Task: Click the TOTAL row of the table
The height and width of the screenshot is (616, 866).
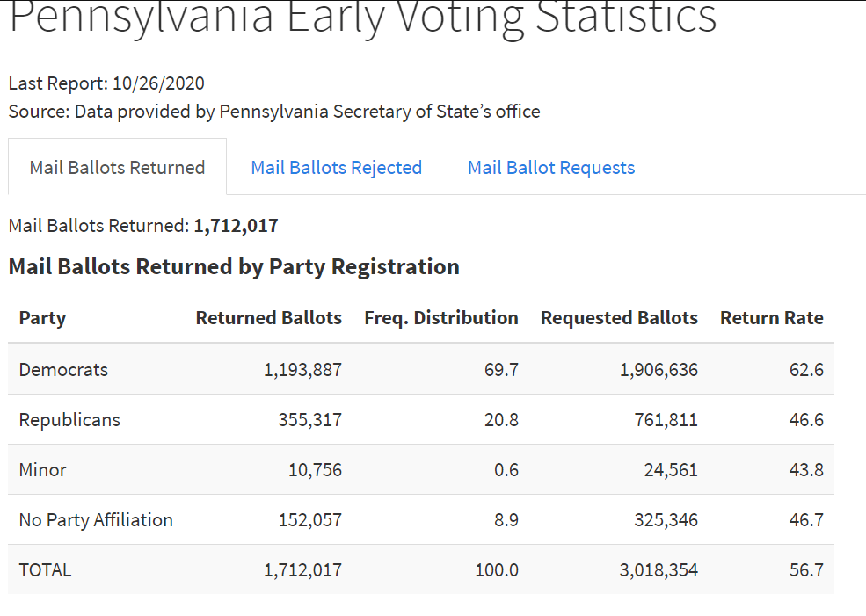Action: click(x=422, y=569)
